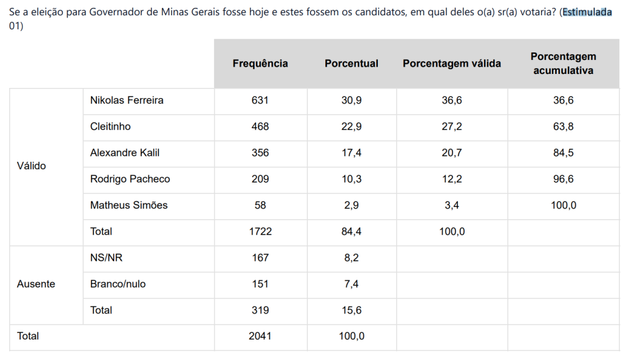
Task: Select the "Rodrigo Pacheco" row label
Action: coord(130,179)
